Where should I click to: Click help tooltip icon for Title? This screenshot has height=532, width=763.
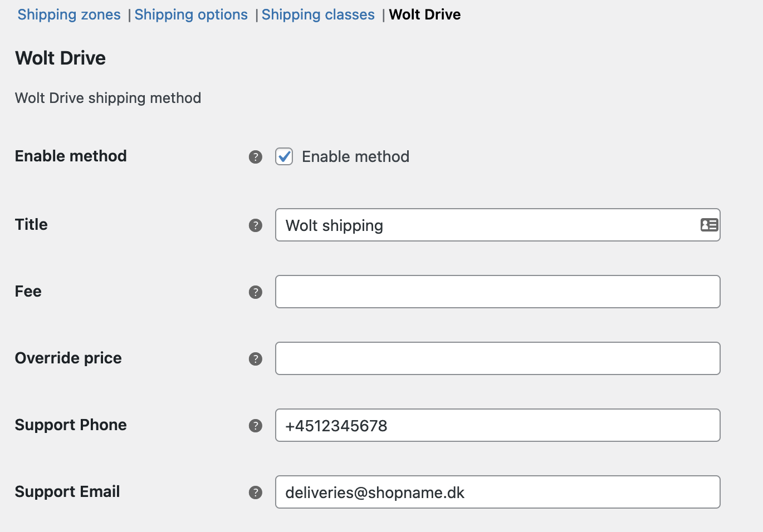pyautogui.click(x=256, y=225)
